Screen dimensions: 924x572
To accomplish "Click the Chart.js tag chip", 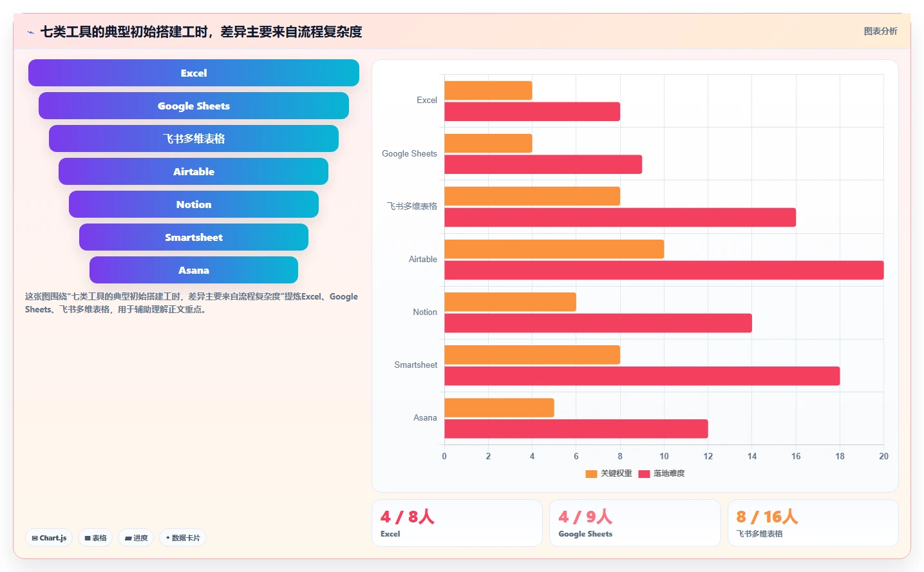I will coord(49,538).
